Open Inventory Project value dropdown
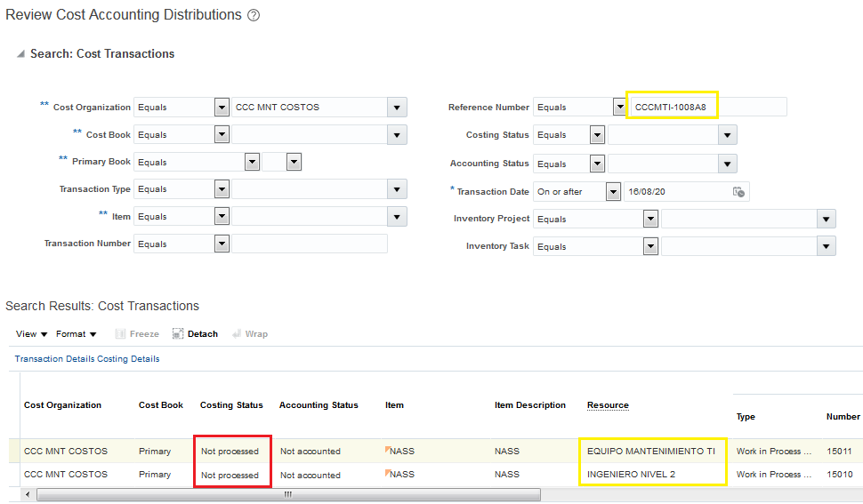This screenshot has height=504, width=863. 827,219
